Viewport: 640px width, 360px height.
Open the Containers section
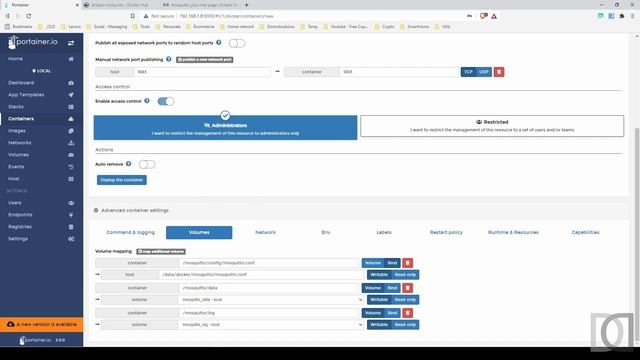(21, 119)
